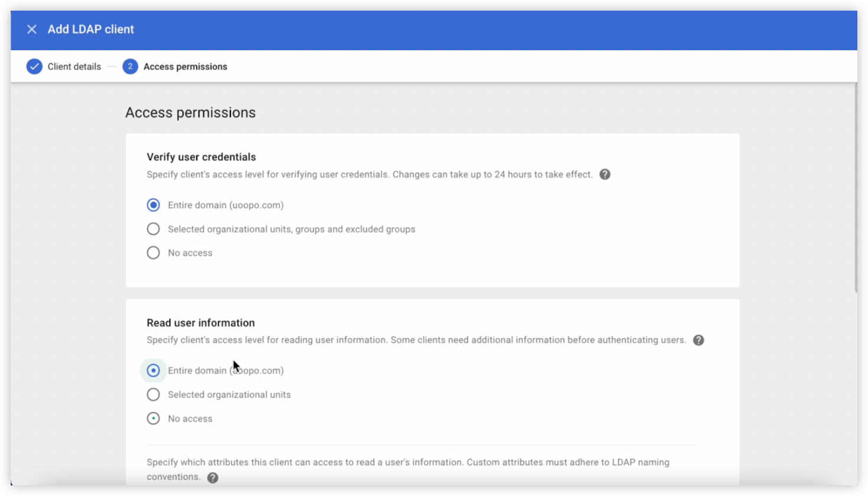Click the Read user information section heading

(201, 323)
